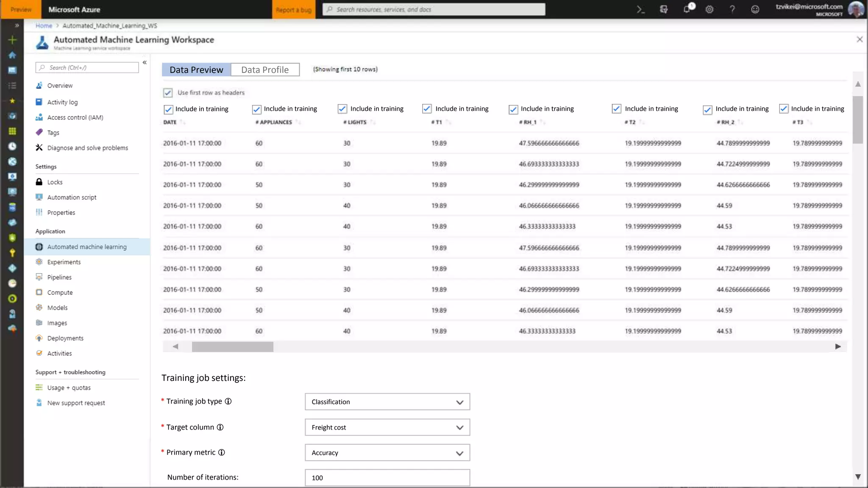Uncheck Include in training for RH_2
Image resolution: width=868 pixels, height=488 pixels.
[707, 110]
